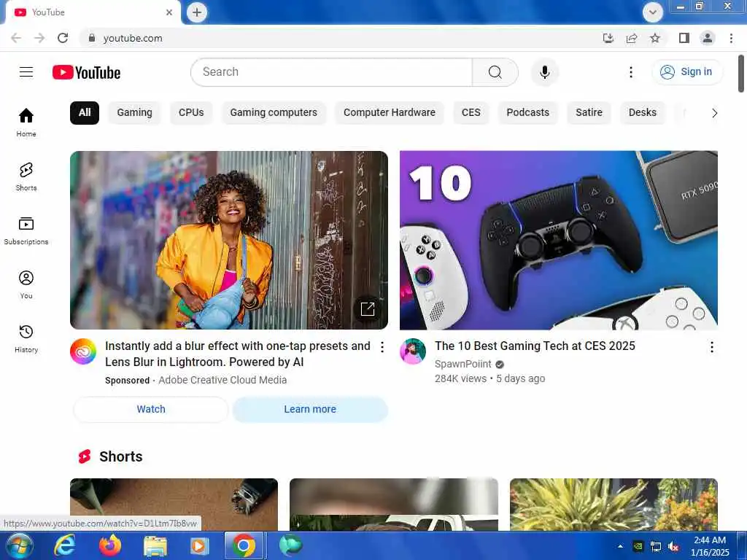Bookmark this page with star icon

(655, 38)
